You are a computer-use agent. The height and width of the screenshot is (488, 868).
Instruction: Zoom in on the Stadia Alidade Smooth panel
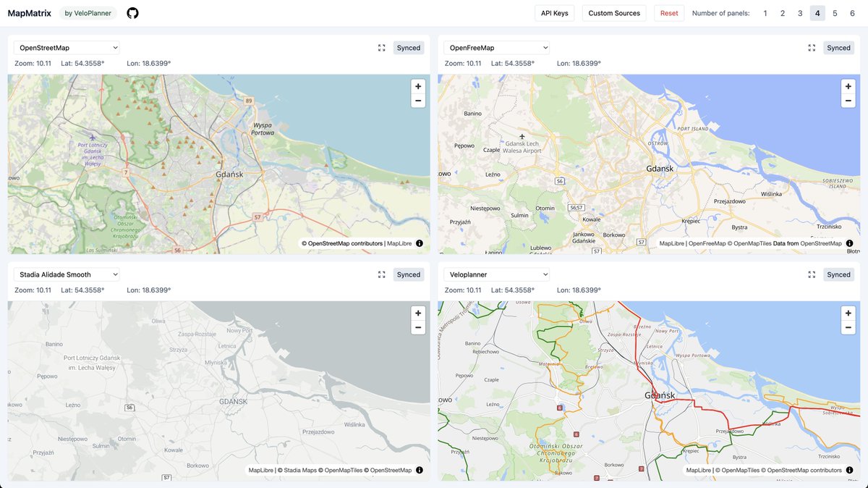418,313
